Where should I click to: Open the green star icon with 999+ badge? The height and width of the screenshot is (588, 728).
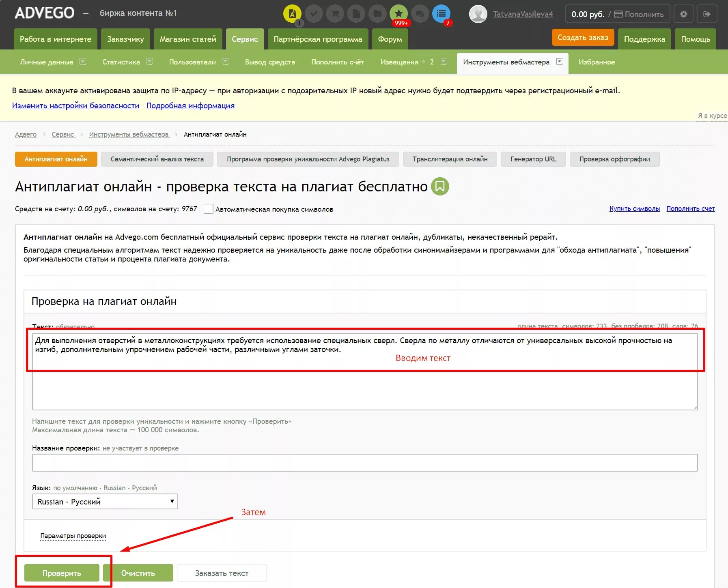(x=399, y=14)
